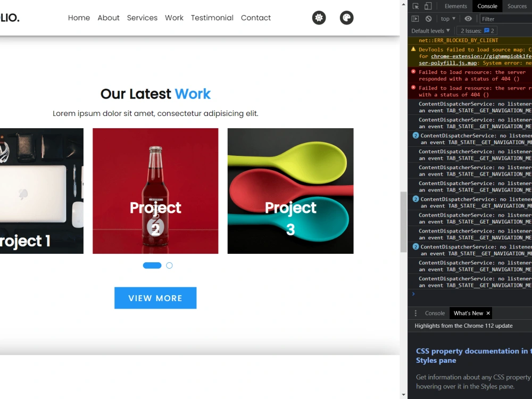The image size is (532, 399).
Task: Click the VIEW MORE button
Action: [155, 298]
